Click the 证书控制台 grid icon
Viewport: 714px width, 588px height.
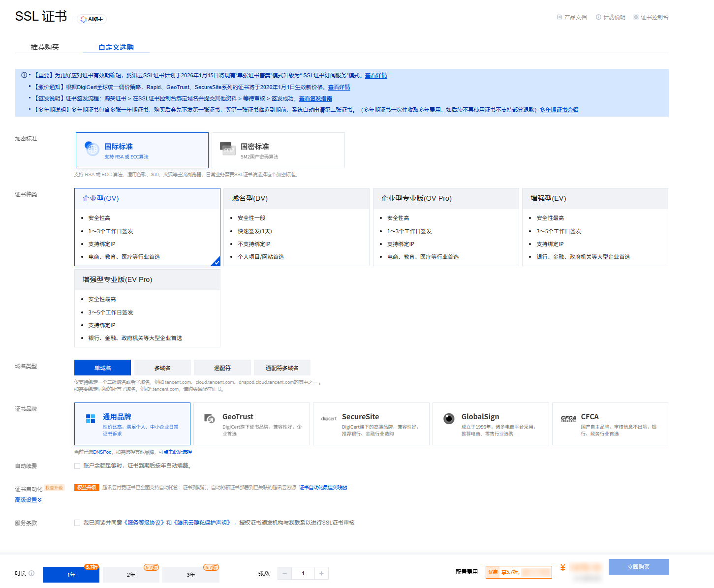[636, 17]
